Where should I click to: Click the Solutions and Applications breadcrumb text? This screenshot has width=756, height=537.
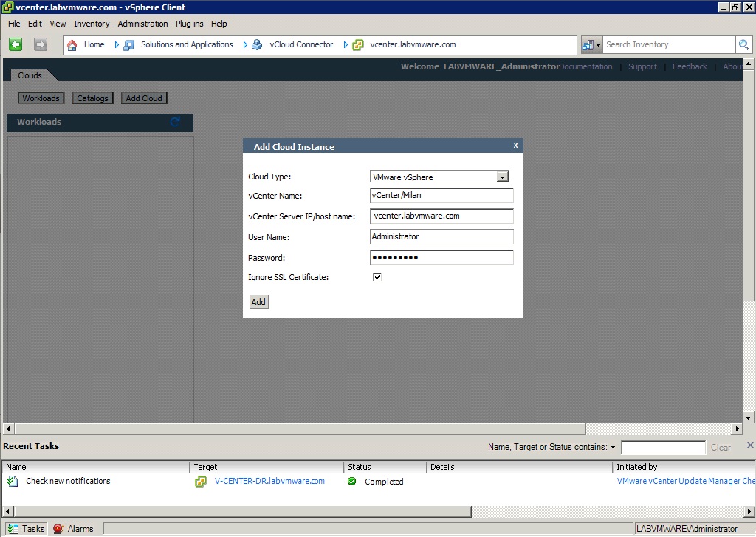coord(187,44)
